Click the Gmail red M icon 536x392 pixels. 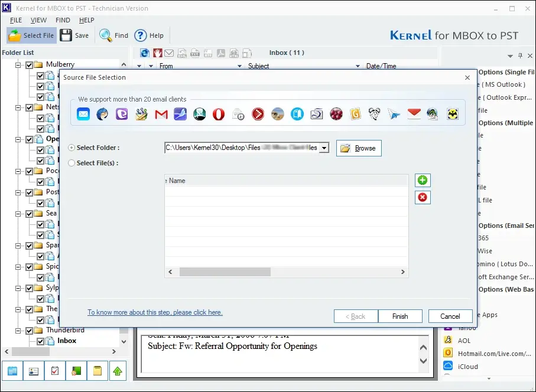(x=161, y=114)
